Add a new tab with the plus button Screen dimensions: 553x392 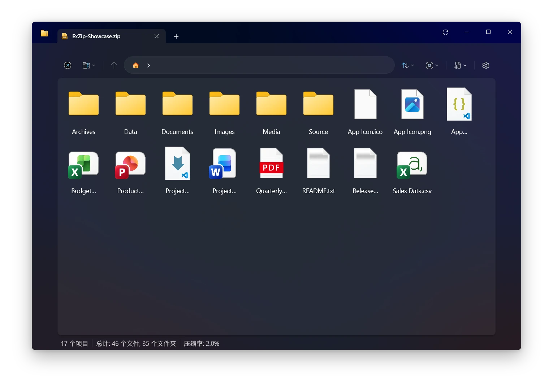tap(176, 36)
